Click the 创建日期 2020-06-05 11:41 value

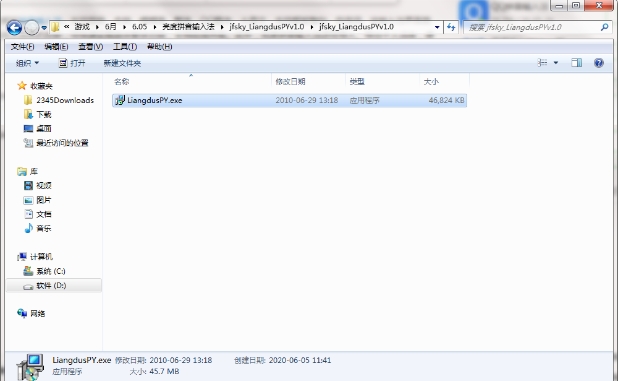pos(300,360)
